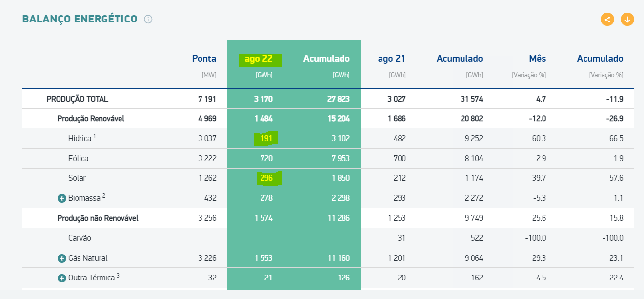The width and height of the screenshot is (644, 299).
Task: Select the ago 21 column header
Action: (392, 59)
